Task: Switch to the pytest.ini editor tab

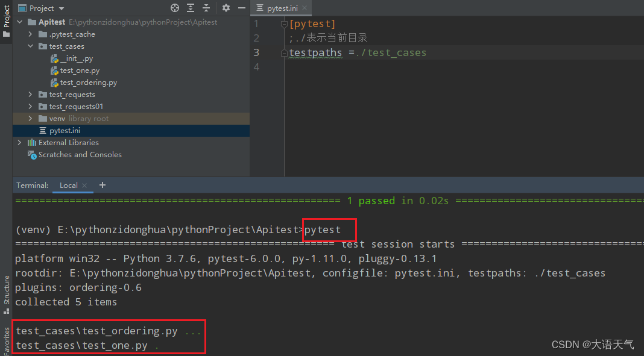Action: point(282,8)
